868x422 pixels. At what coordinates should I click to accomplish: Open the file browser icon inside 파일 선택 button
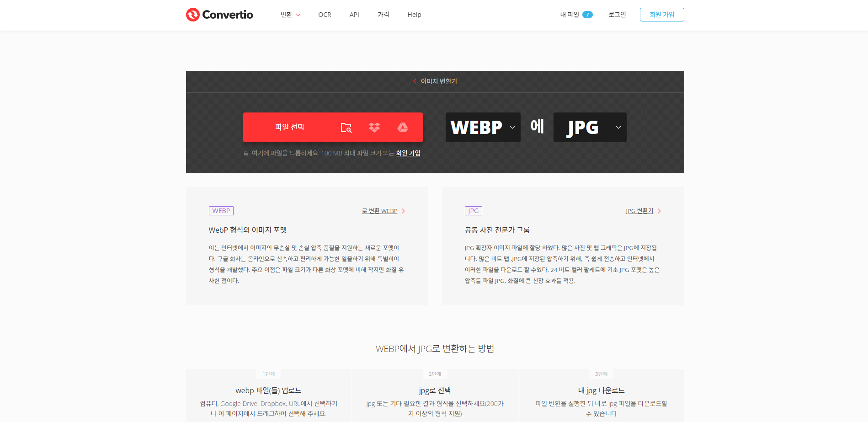pyautogui.click(x=346, y=128)
